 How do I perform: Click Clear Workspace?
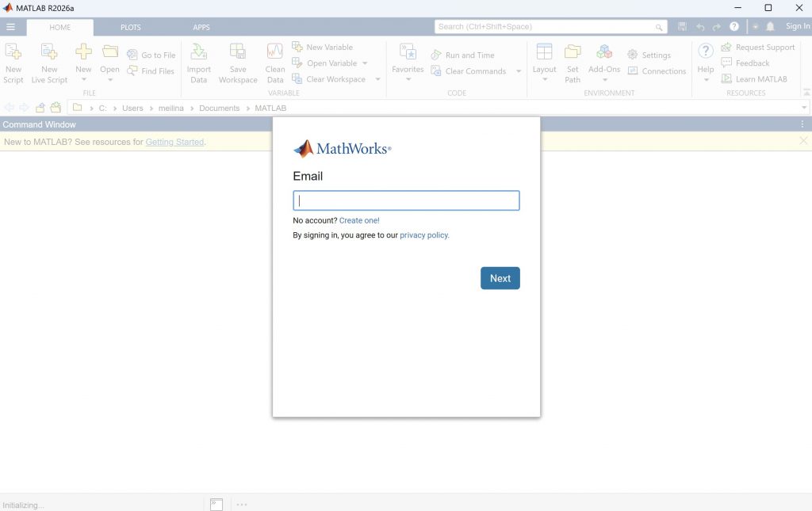pyautogui.click(x=329, y=79)
